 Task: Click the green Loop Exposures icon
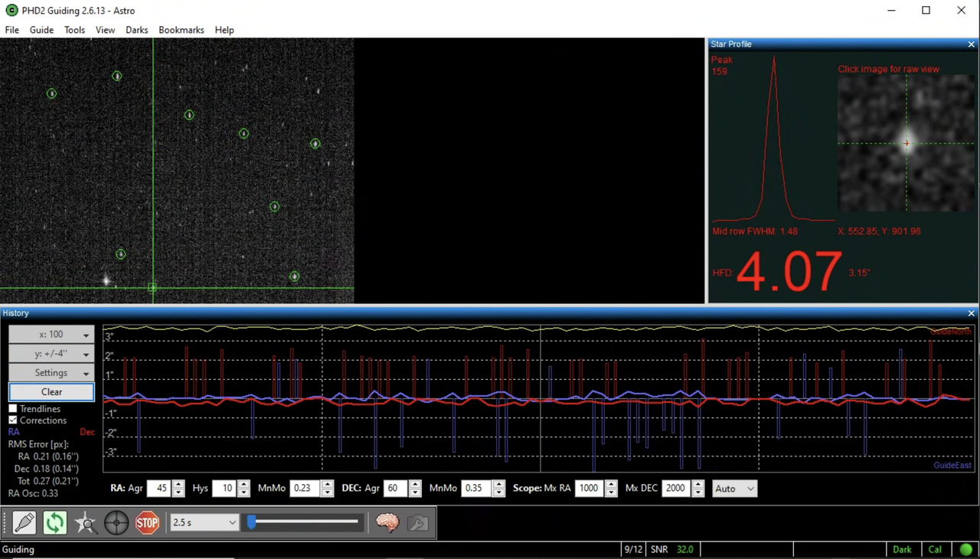(x=54, y=523)
